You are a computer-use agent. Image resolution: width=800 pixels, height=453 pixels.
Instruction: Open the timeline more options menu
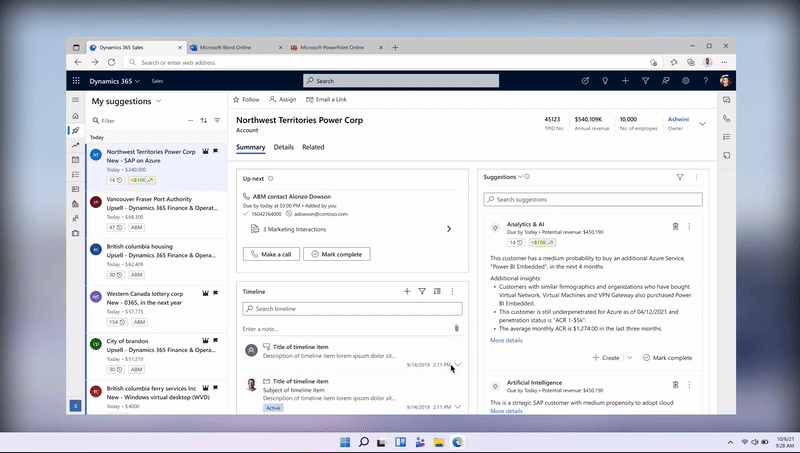coord(452,291)
